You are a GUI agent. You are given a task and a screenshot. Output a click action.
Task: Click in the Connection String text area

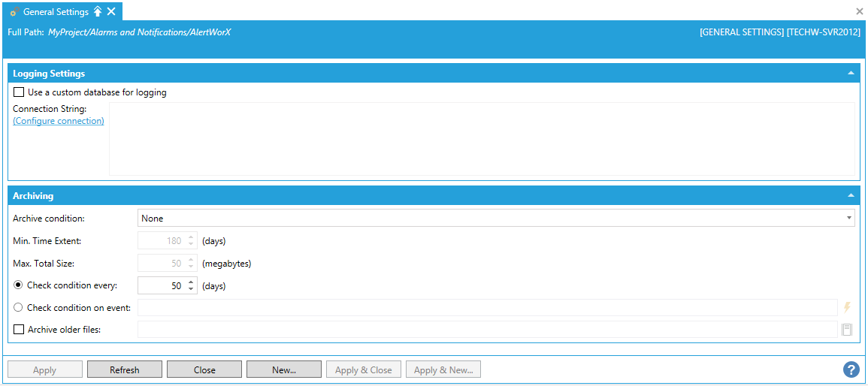(x=481, y=139)
